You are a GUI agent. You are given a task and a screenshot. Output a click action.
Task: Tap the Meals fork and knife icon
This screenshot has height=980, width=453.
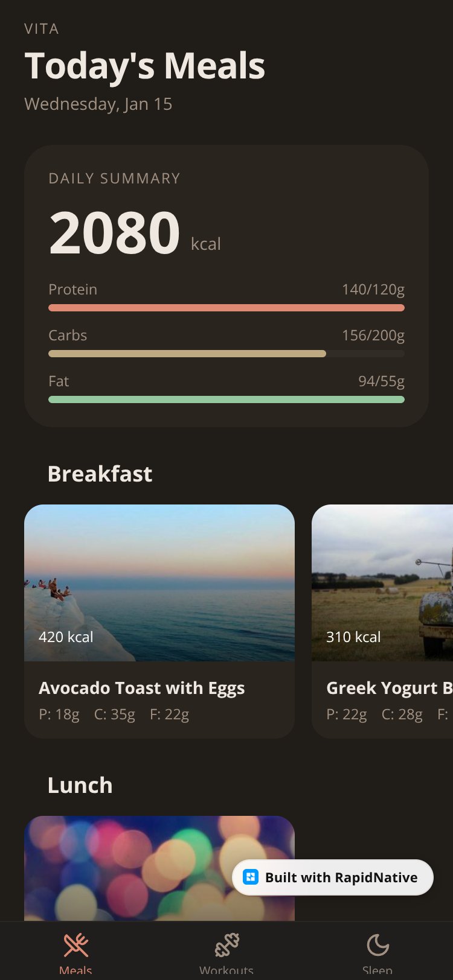76,945
